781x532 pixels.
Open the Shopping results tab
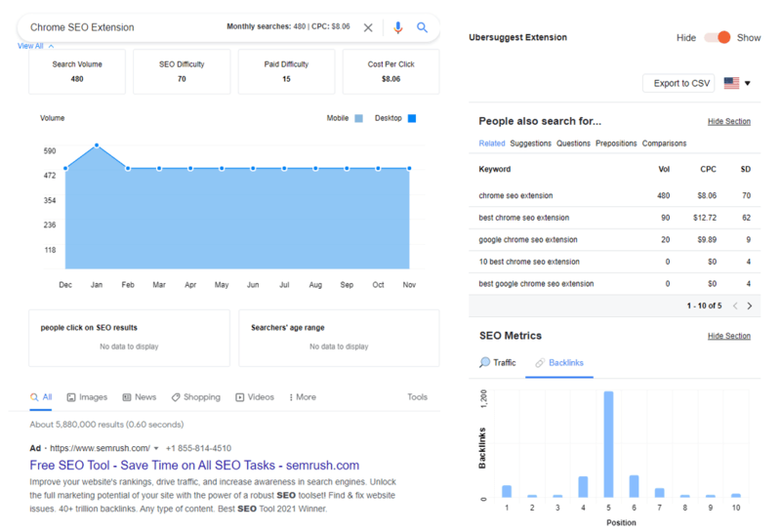(195, 397)
